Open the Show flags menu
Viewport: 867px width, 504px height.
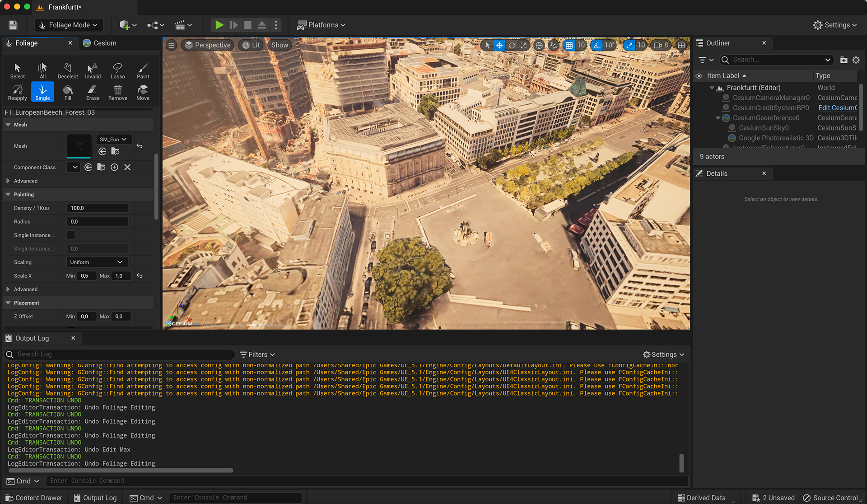click(280, 45)
